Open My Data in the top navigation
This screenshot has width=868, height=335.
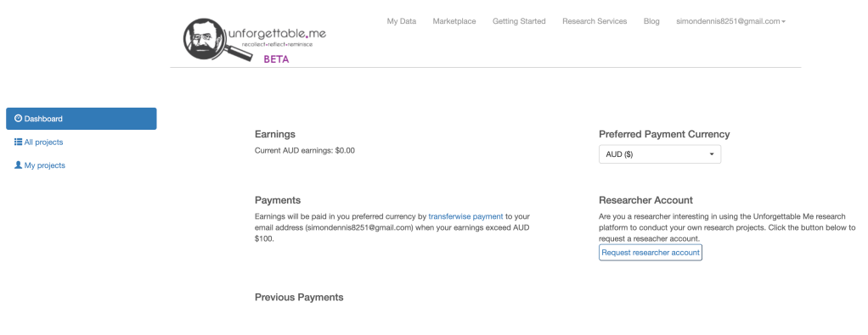pyautogui.click(x=402, y=21)
